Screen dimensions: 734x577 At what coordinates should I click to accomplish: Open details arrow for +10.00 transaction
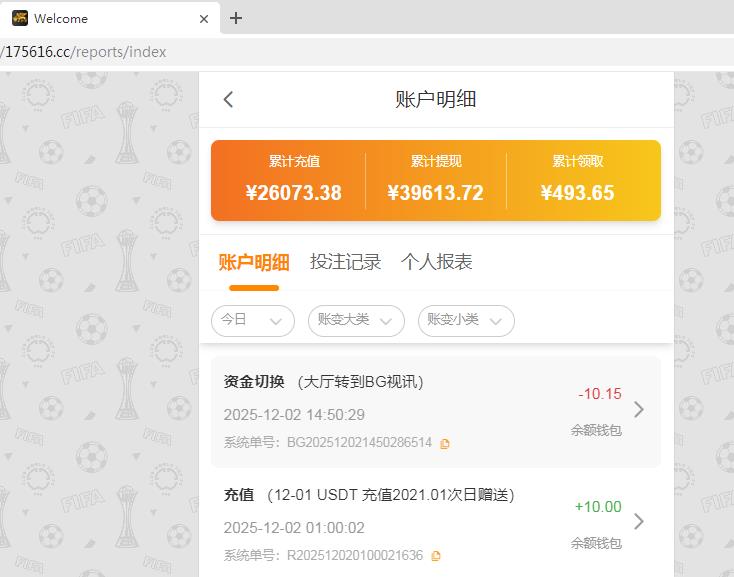639,521
